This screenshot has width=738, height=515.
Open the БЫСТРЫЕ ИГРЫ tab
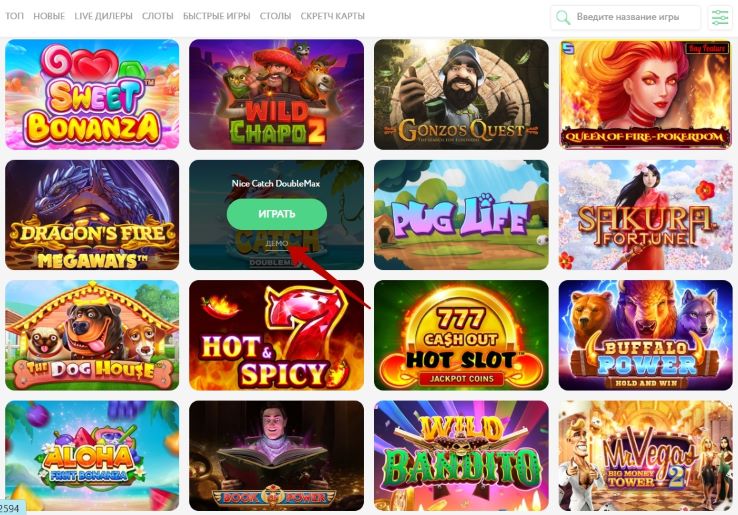(217, 16)
